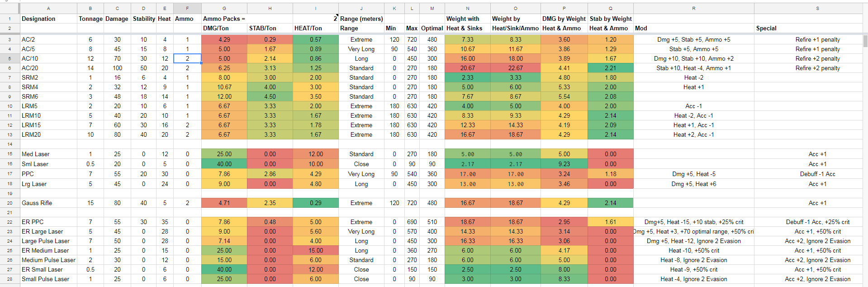Select the Med Laser DMG/Ton green cell
868x287 pixels.
coord(224,154)
